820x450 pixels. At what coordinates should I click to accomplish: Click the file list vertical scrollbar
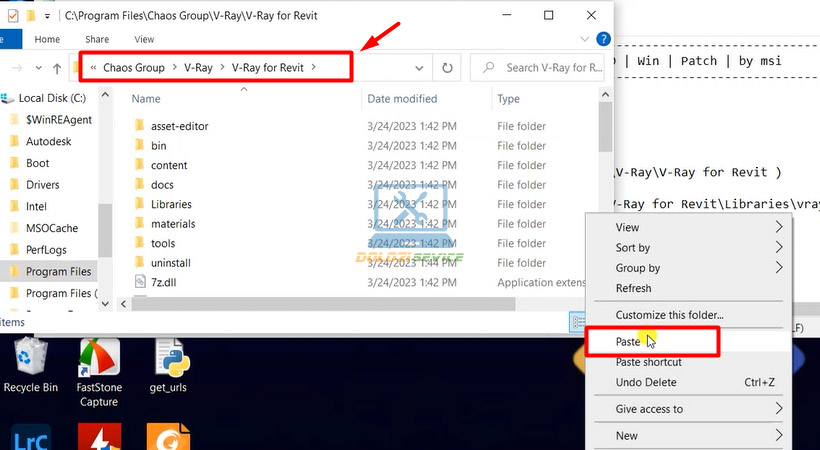click(x=605, y=127)
